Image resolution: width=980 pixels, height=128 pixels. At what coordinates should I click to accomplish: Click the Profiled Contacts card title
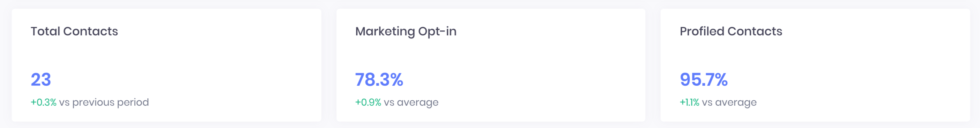pyautogui.click(x=731, y=31)
